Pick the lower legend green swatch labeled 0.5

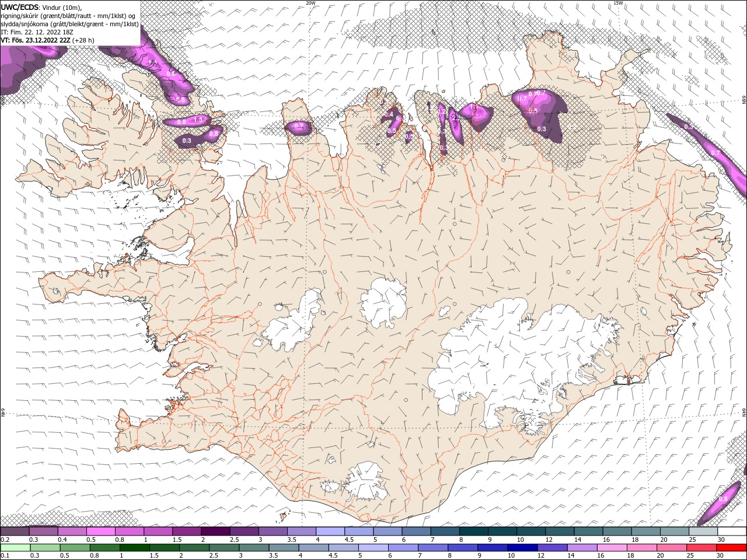pos(75,548)
